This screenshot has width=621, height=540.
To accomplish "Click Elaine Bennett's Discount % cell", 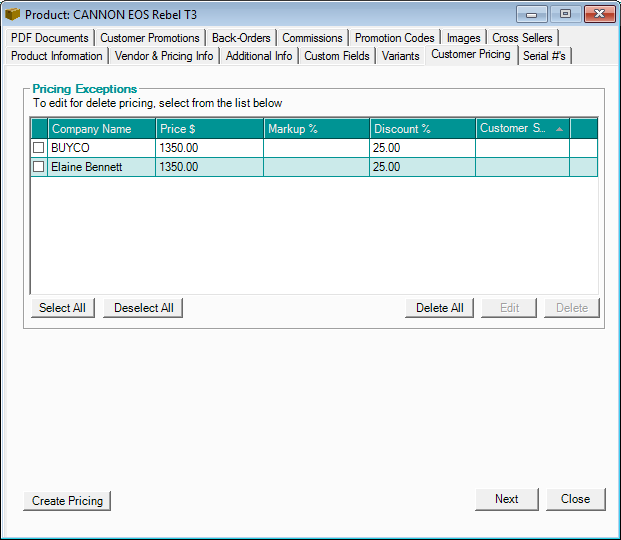I will click(422, 167).
